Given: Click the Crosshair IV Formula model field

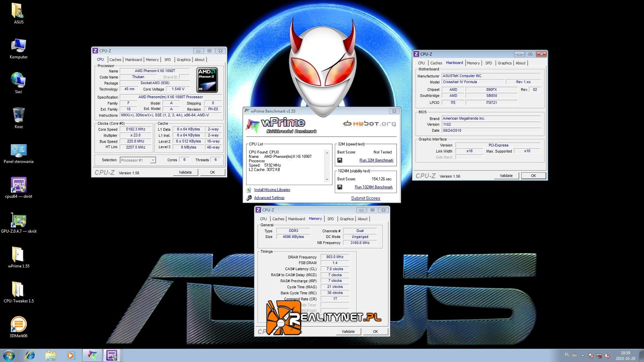Looking at the screenshot, I should pos(473,82).
